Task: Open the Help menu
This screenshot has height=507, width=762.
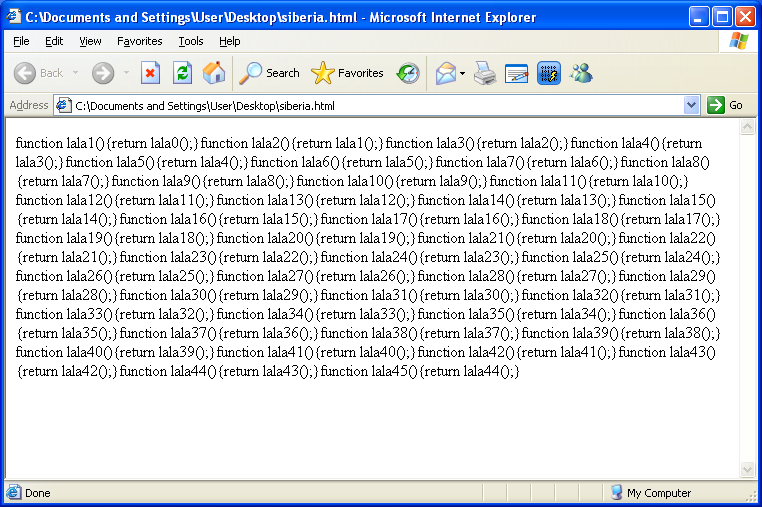Action: tap(230, 41)
